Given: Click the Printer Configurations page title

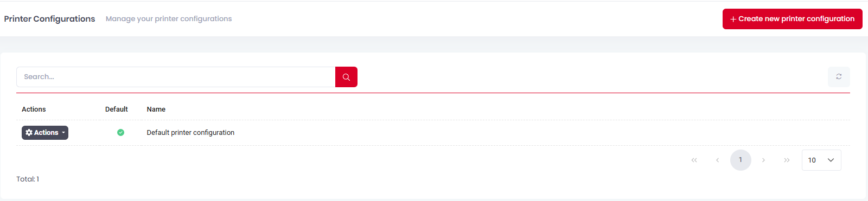Looking at the screenshot, I should pos(49,19).
